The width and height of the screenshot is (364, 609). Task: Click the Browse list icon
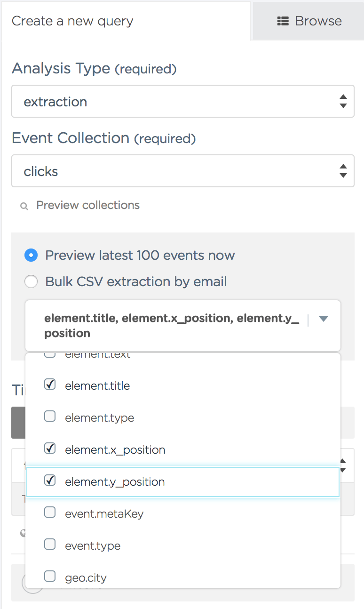pyautogui.click(x=283, y=21)
